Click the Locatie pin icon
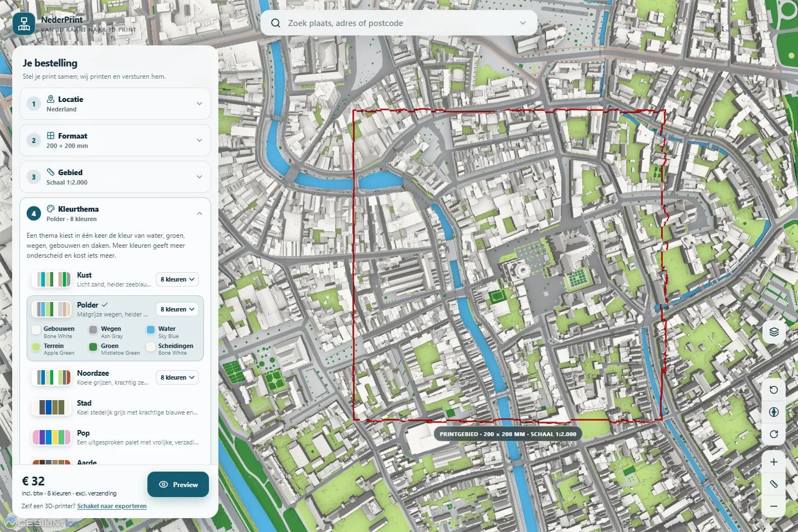The width and height of the screenshot is (798, 532). coord(50,99)
